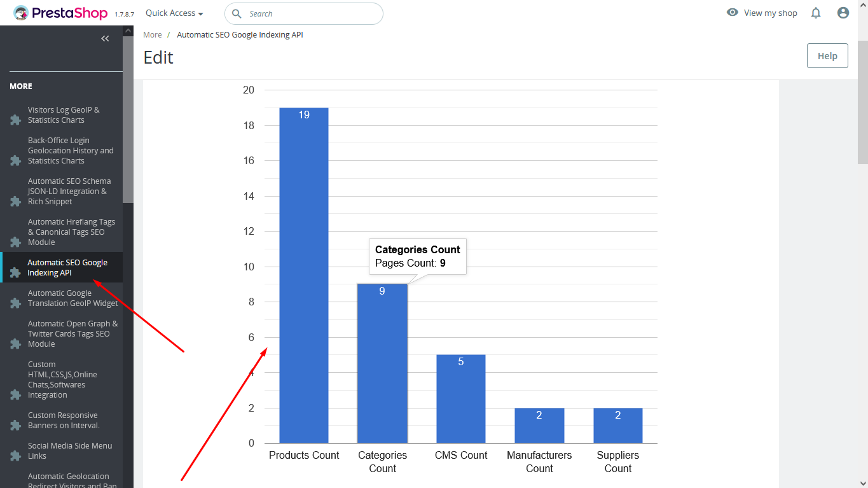The width and height of the screenshot is (868, 488).
Task: Collapse the sidebar with the double chevron
Action: click(x=106, y=39)
